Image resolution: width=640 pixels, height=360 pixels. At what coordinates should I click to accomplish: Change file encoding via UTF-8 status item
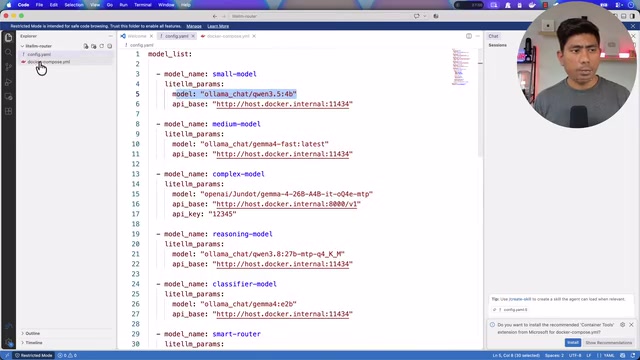pos(575,355)
